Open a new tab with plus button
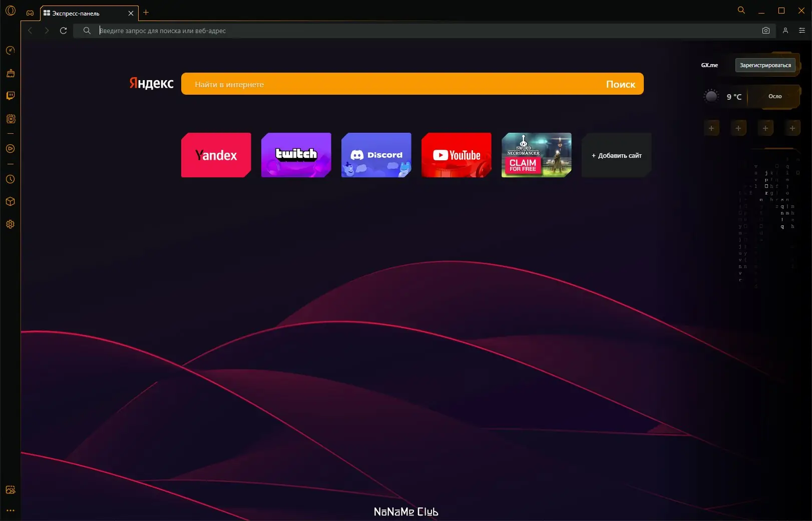Image resolution: width=812 pixels, height=521 pixels. tap(146, 13)
